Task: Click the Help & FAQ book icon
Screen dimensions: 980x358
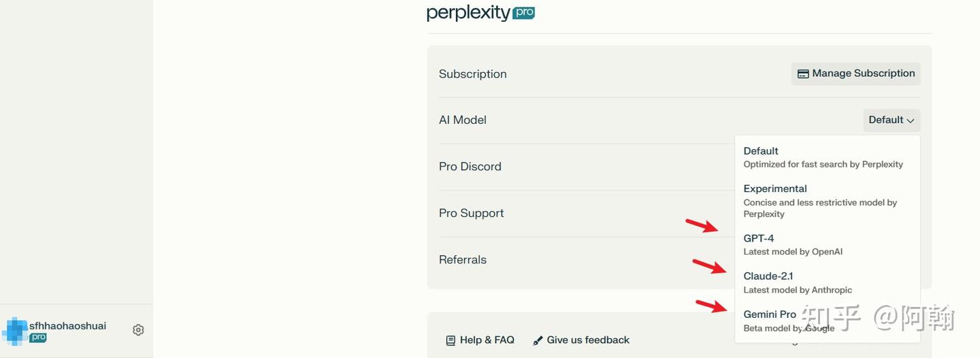Action: tap(451, 340)
